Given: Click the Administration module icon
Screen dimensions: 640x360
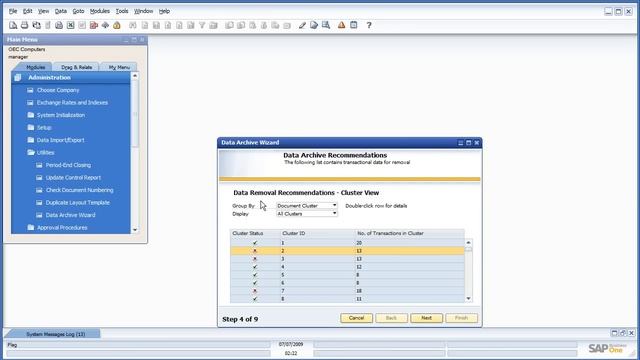Looking at the screenshot, I should 18,78.
